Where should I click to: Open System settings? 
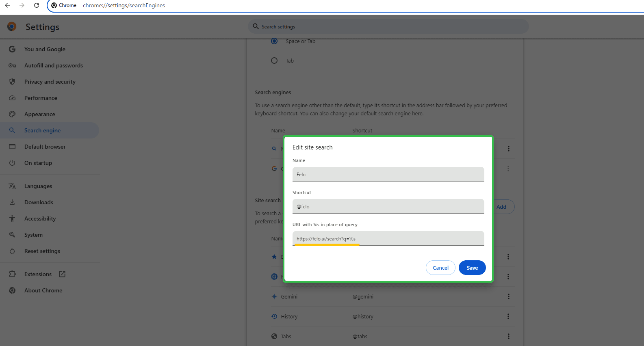coord(33,235)
